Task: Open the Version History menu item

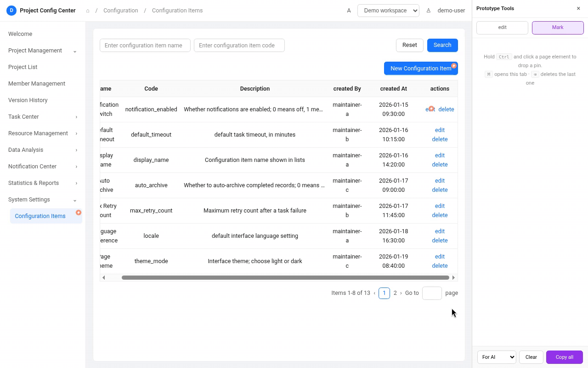Action: 28,100
